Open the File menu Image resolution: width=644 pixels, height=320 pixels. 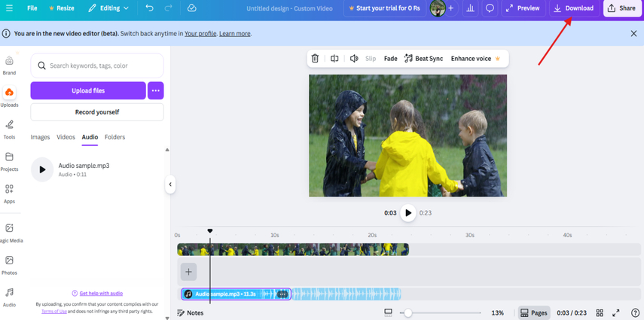pos(32,8)
